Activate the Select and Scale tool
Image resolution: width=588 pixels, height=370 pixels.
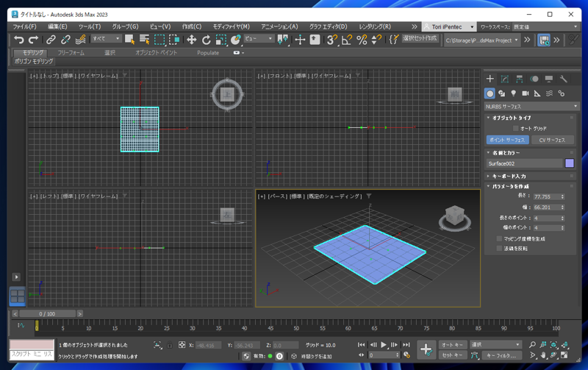click(x=221, y=40)
